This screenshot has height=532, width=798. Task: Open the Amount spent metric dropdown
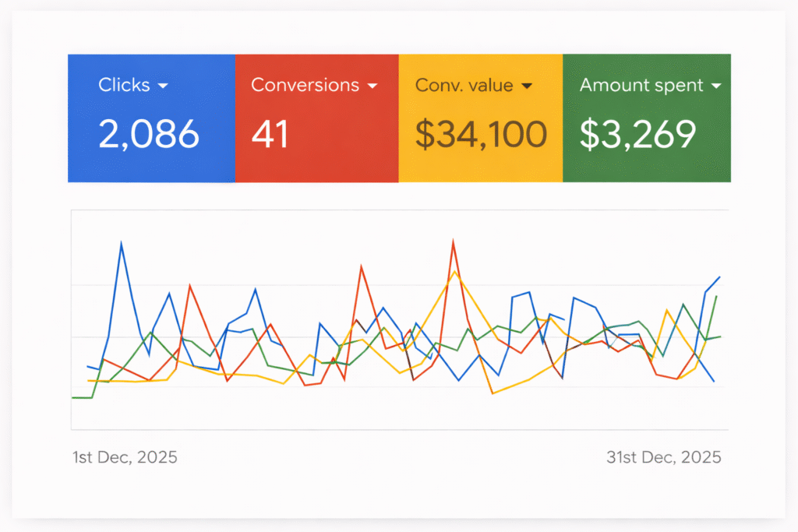click(x=718, y=85)
